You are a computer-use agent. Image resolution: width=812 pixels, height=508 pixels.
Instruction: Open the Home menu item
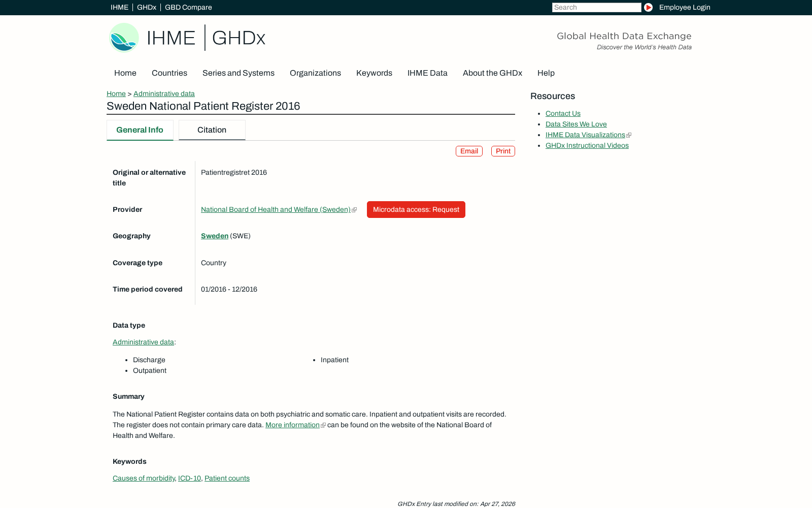pyautogui.click(x=125, y=73)
